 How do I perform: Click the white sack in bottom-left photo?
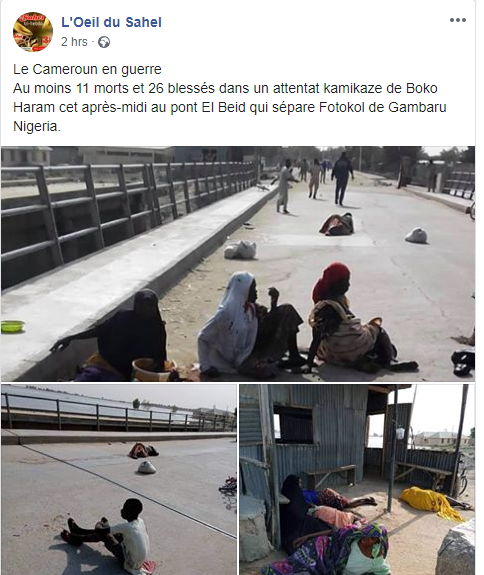(x=146, y=467)
